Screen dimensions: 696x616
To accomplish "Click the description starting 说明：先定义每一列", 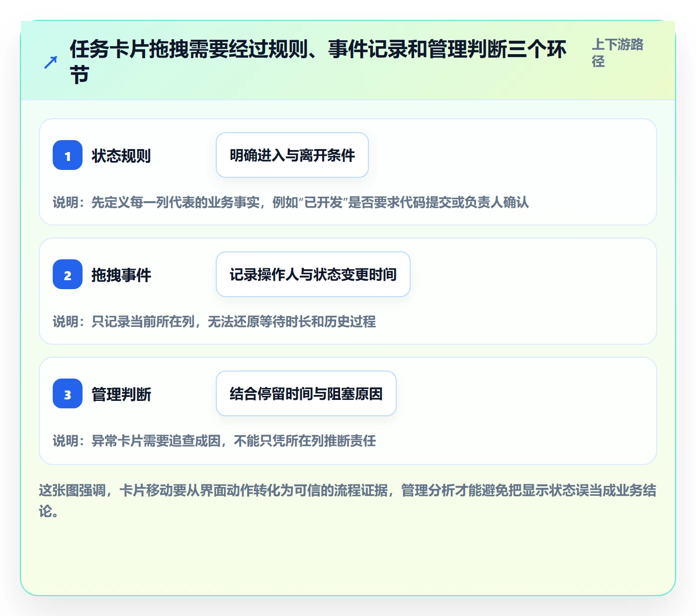I will coord(291,202).
